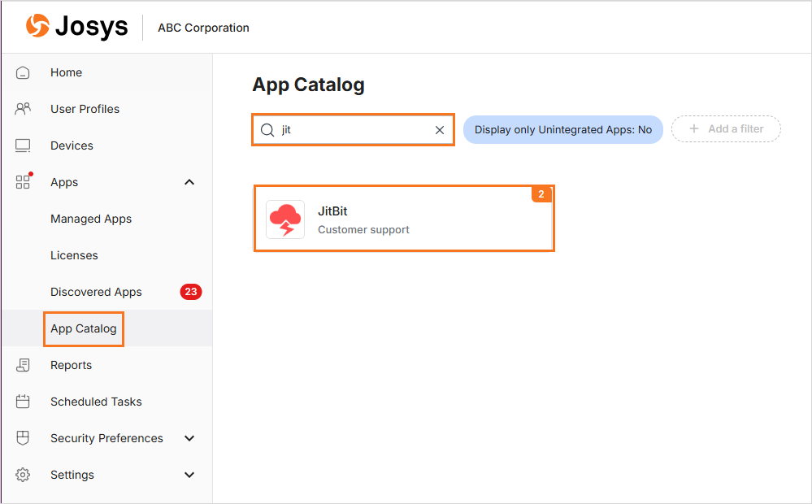
Task: Click the search magnifier icon
Action: point(267,130)
